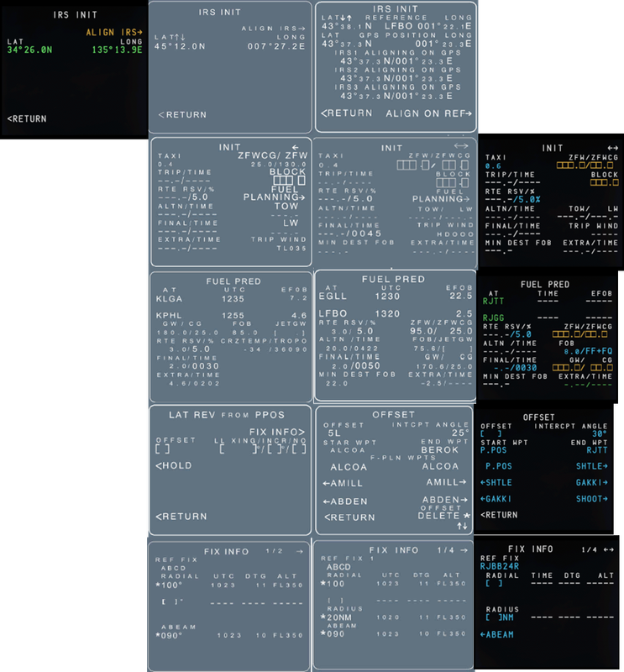Select RJTT destination on black FUEL PRED page

[493, 301]
